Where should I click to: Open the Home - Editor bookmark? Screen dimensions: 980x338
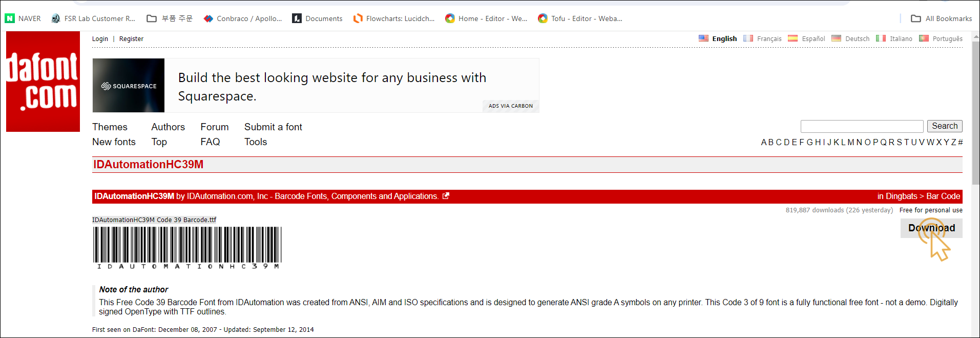486,18
